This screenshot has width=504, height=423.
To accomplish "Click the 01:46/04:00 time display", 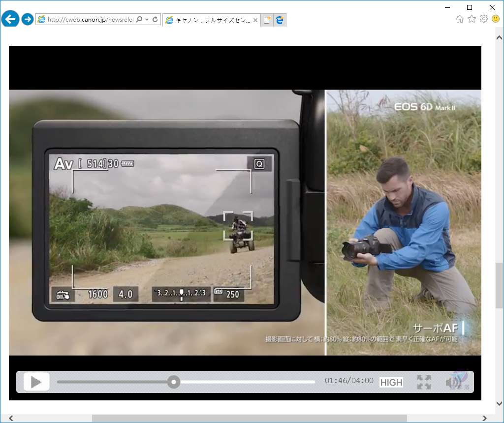I will click(x=349, y=381).
